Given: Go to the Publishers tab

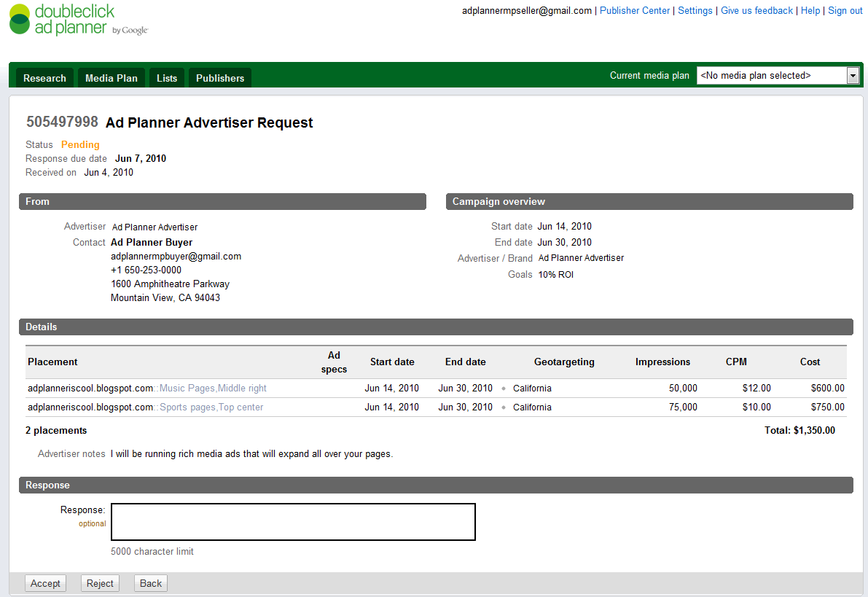Looking at the screenshot, I should pos(220,78).
